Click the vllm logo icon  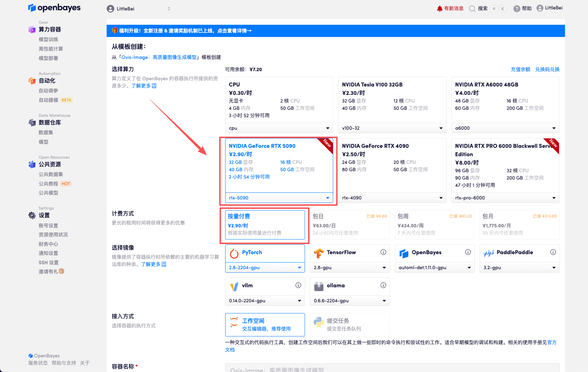234,287
